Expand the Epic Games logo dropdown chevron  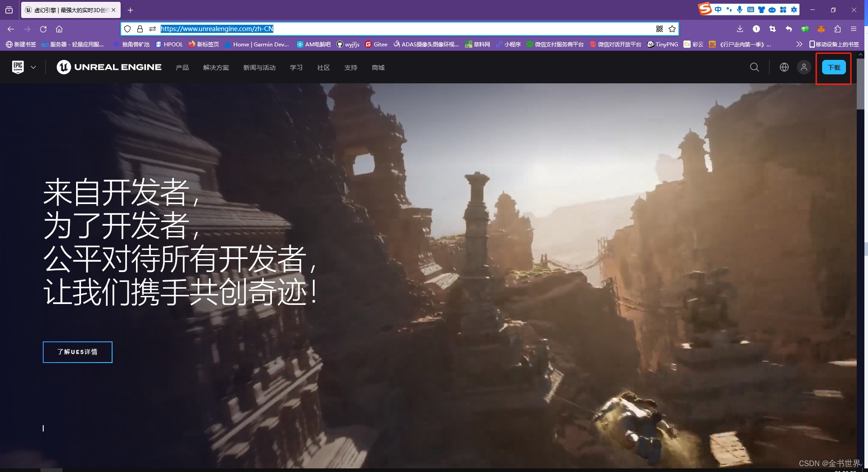pos(33,67)
